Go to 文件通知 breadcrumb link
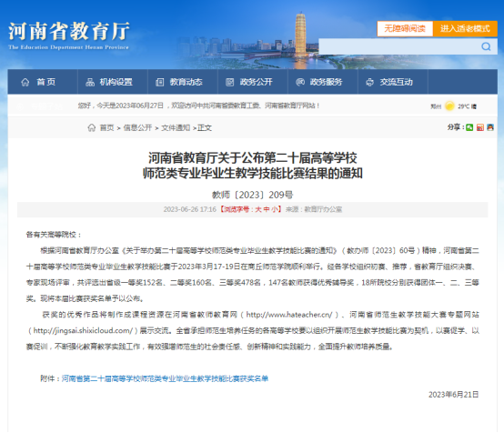Viewport: 504px width, 433px height. [176, 128]
